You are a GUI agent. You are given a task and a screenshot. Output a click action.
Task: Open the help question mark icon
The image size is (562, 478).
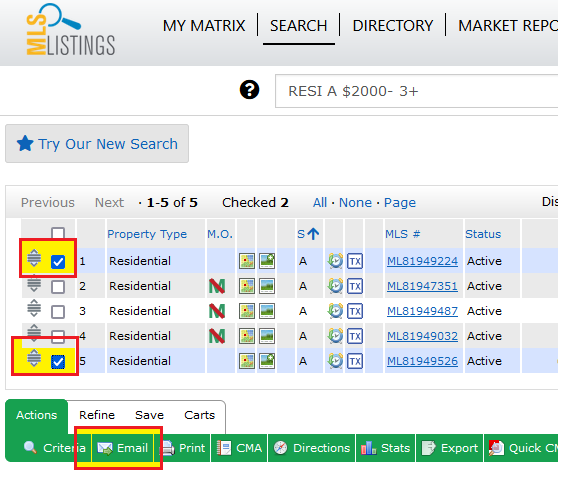click(249, 90)
